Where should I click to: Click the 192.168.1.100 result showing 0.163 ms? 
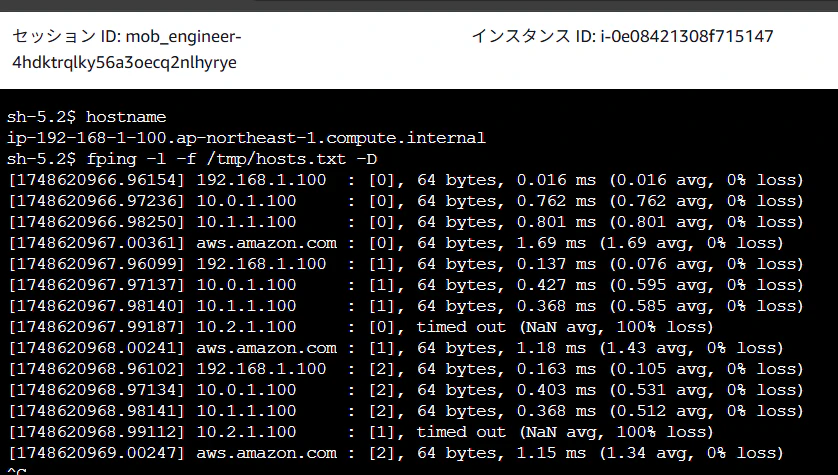(406, 369)
